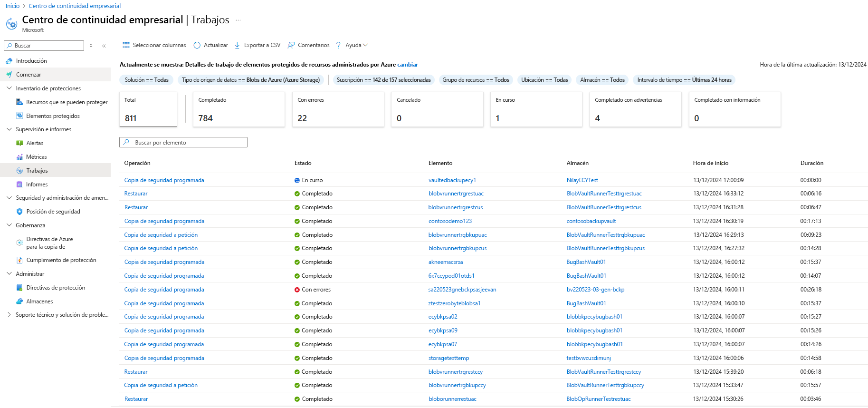Click the Centro de continuidad empresarial breadcrumb
Image resolution: width=868 pixels, height=408 pixels.
[x=75, y=6]
